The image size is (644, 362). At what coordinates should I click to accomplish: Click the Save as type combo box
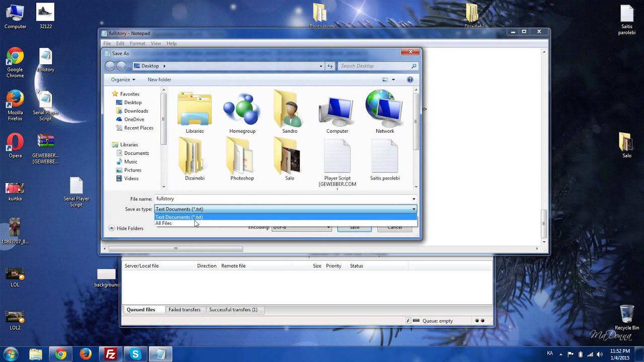(x=285, y=209)
